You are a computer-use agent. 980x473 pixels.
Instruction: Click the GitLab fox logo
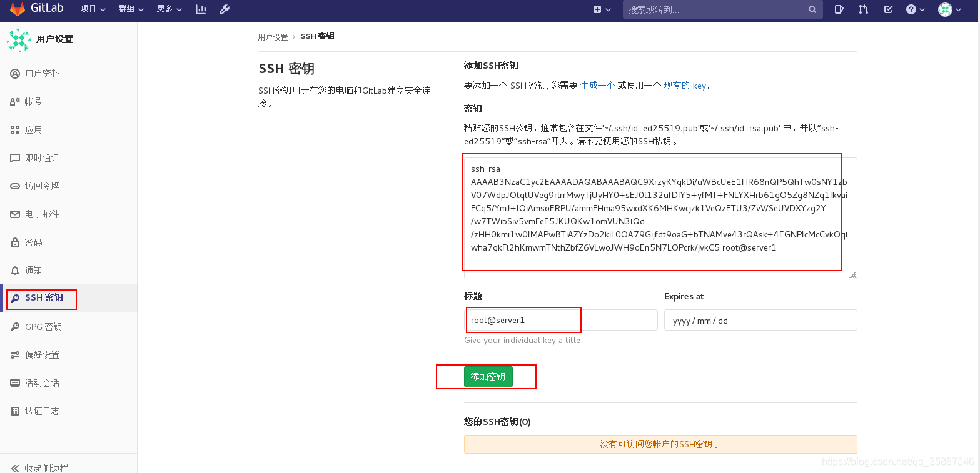(17, 9)
